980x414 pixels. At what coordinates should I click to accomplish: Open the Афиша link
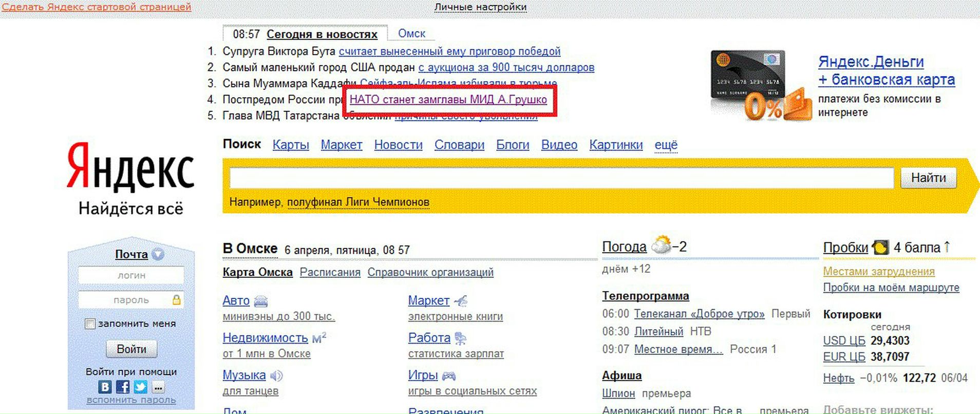pos(621,375)
